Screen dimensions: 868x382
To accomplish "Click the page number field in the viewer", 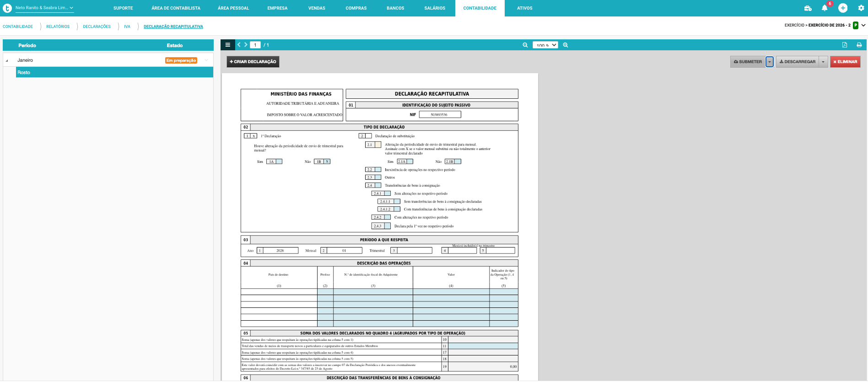I will pyautogui.click(x=255, y=45).
